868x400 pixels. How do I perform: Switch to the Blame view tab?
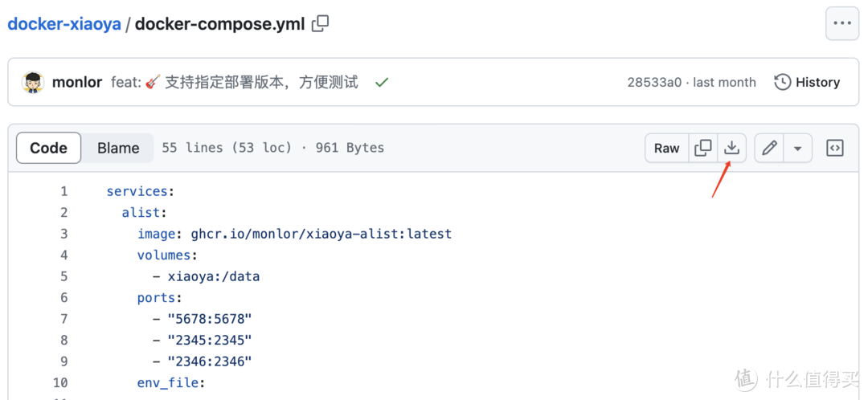pyautogui.click(x=118, y=148)
